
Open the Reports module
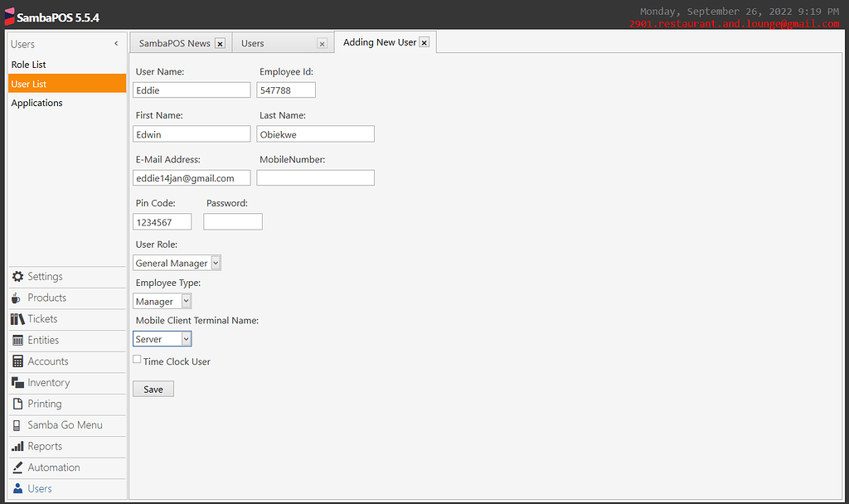tap(45, 446)
